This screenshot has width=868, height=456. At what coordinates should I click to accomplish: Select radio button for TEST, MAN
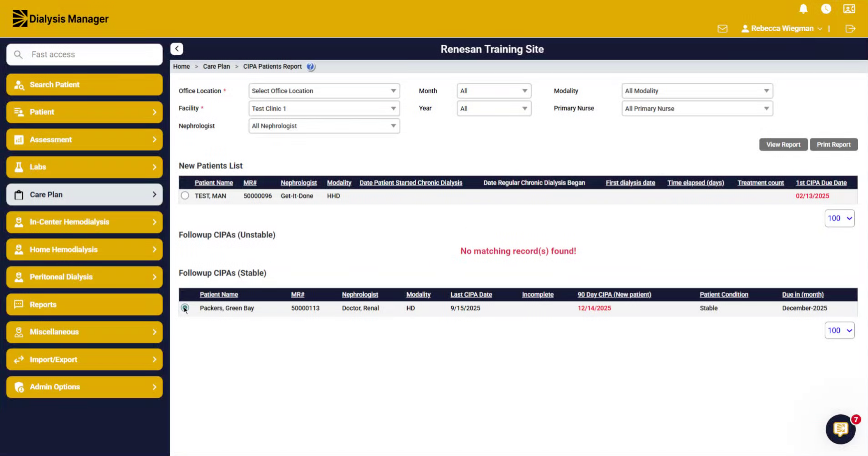click(185, 195)
